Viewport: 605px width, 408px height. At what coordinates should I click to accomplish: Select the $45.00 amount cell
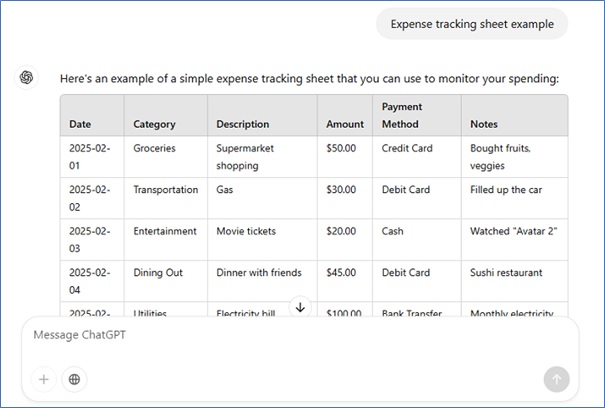(x=341, y=272)
